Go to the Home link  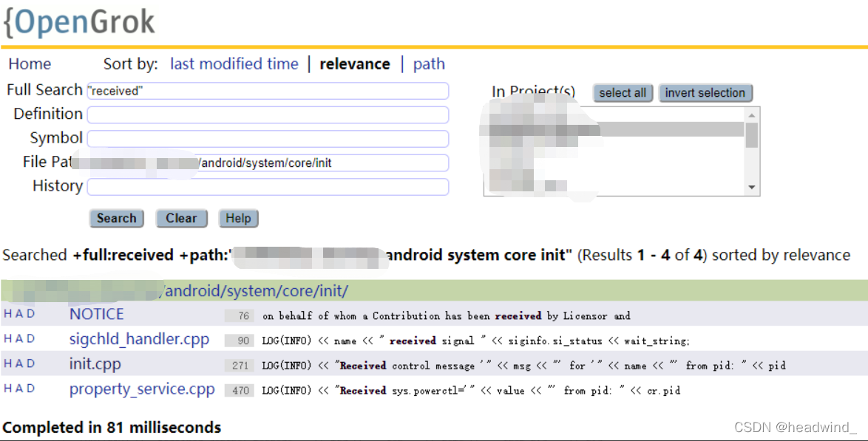point(30,64)
